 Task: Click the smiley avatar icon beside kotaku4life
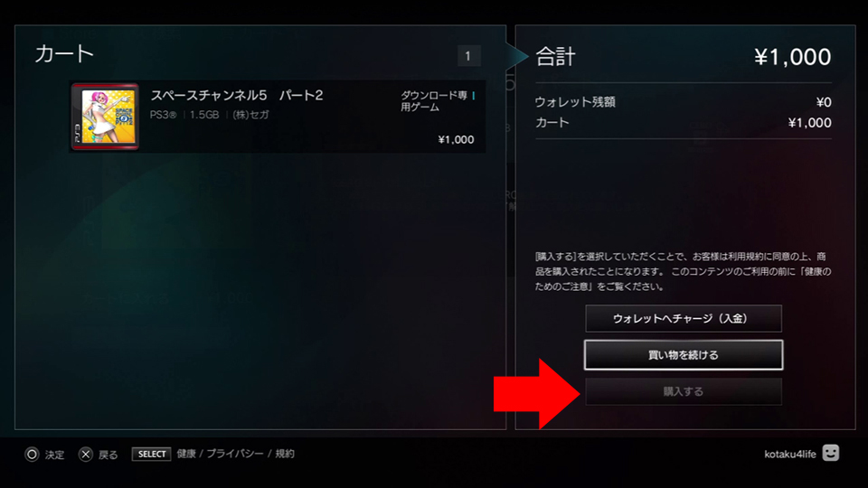pyautogui.click(x=830, y=453)
